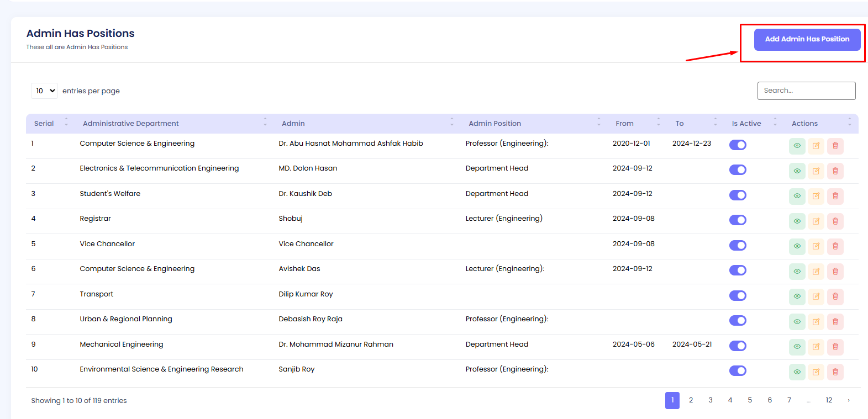Screen dimensions: 868x419
Task: Click view eye icon for Computer Science row 1
Action: [797, 146]
